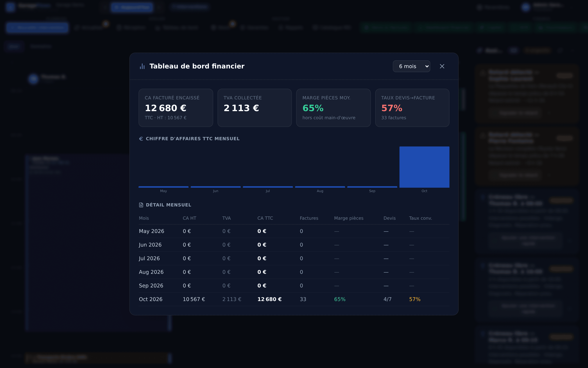588x368 pixels.
Task: Select the "Aug 2026" row label
Action: pos(151,272)
